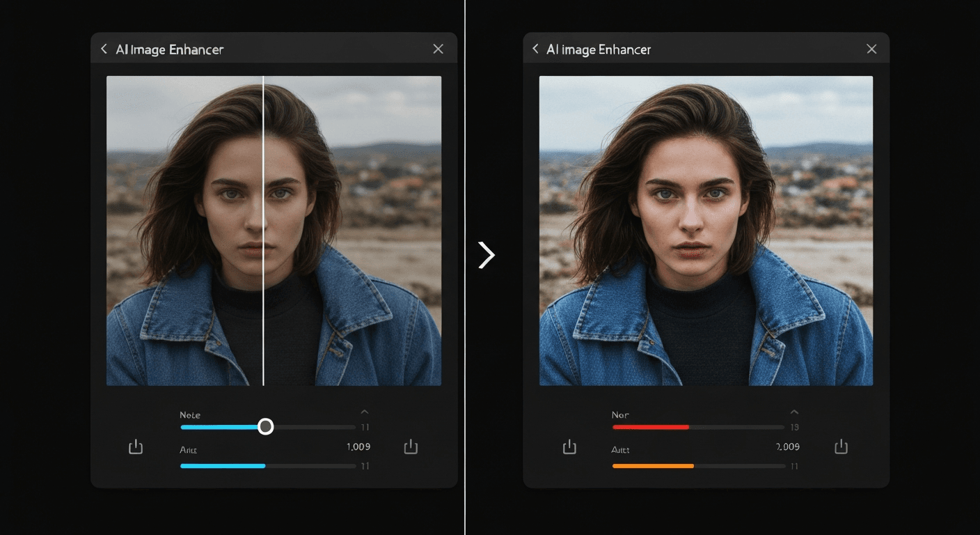
Task: Click the 1.009 value field in the left panel
Action: [x=358, y=447]
